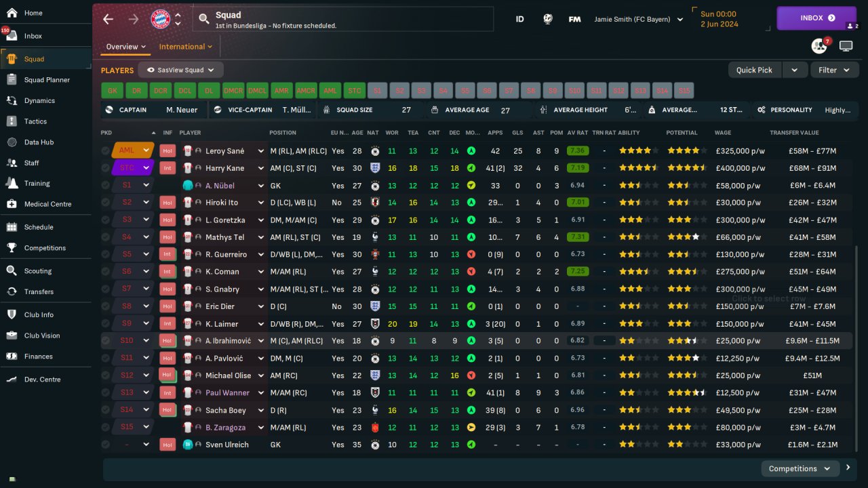
Task: Click the purple INBOX button
Action: tap(818, 18)
